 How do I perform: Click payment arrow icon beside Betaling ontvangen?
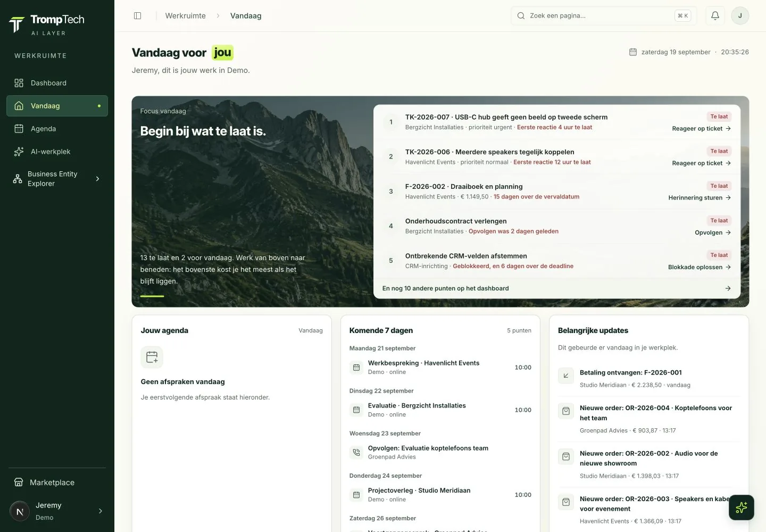(566, 376)
